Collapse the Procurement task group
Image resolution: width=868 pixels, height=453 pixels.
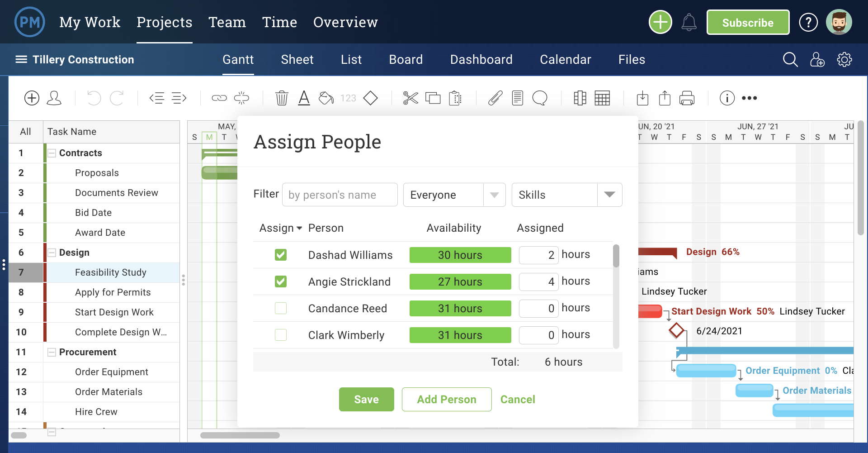coord(52,352)
